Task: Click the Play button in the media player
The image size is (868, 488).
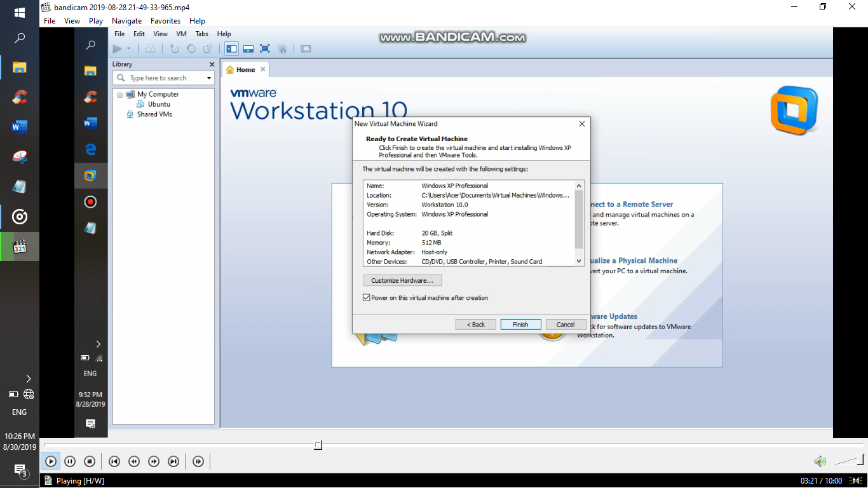Action: (51, 461)
